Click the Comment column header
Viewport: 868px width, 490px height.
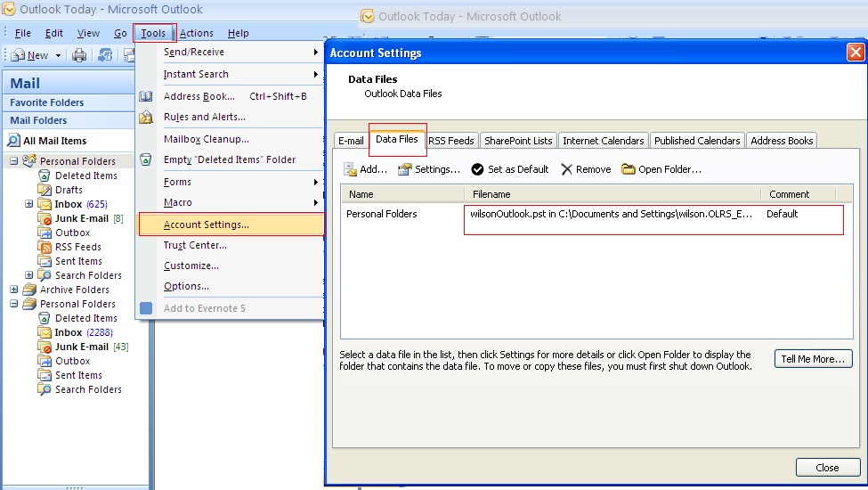click(799, 194)
